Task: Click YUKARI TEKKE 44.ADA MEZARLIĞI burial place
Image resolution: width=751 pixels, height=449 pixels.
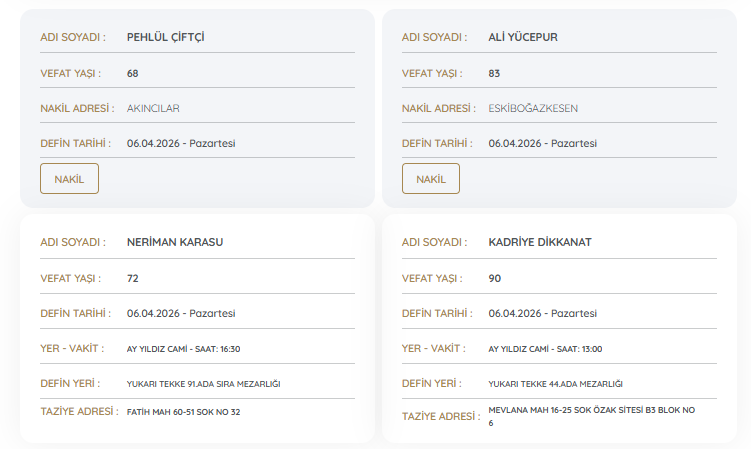Action: pos(555,384)
